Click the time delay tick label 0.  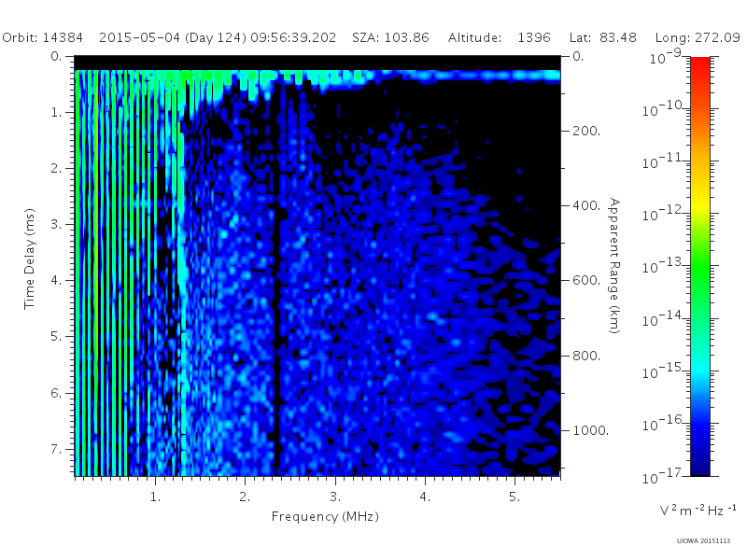tap(56, 57)
